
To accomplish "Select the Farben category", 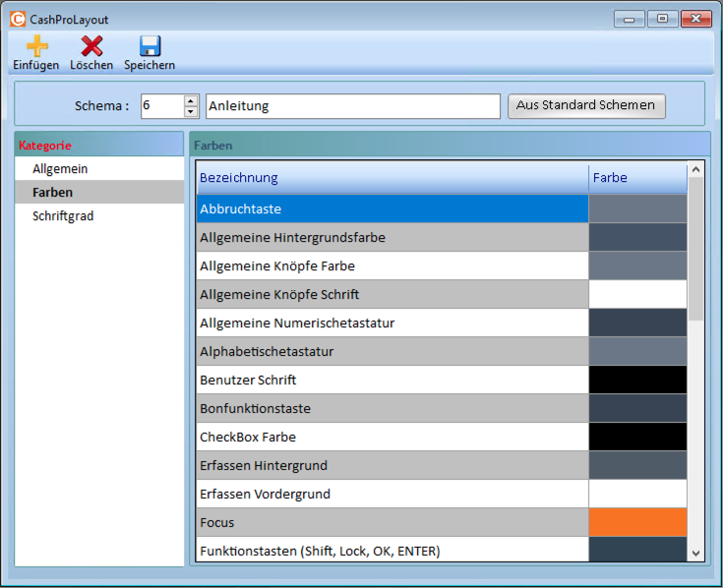I will (52, 192).
